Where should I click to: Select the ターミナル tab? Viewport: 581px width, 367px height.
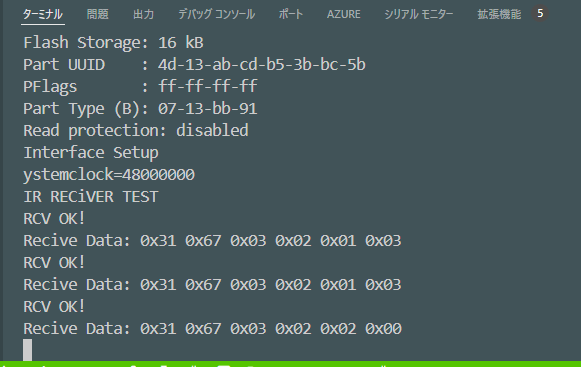tap(43, 14)
